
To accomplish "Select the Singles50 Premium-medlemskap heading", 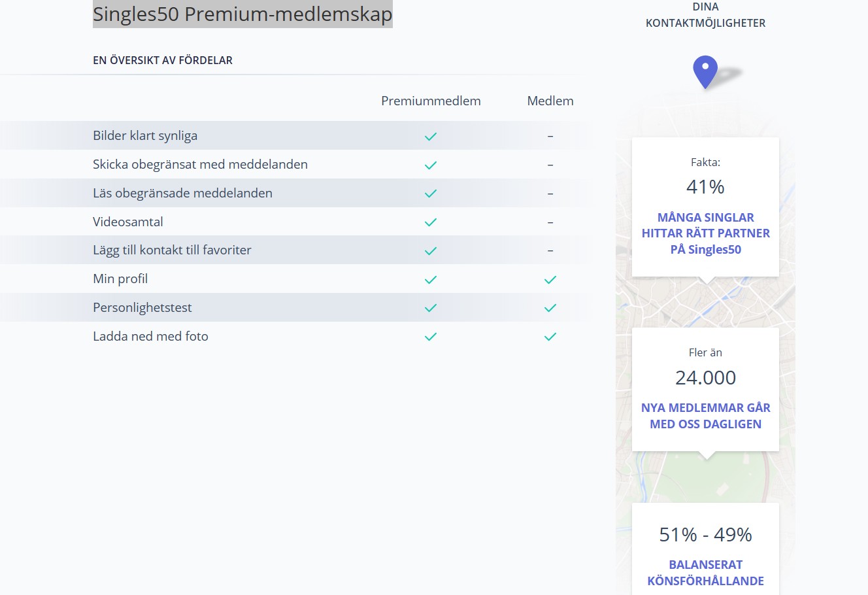I will click(x=242, y=14).
